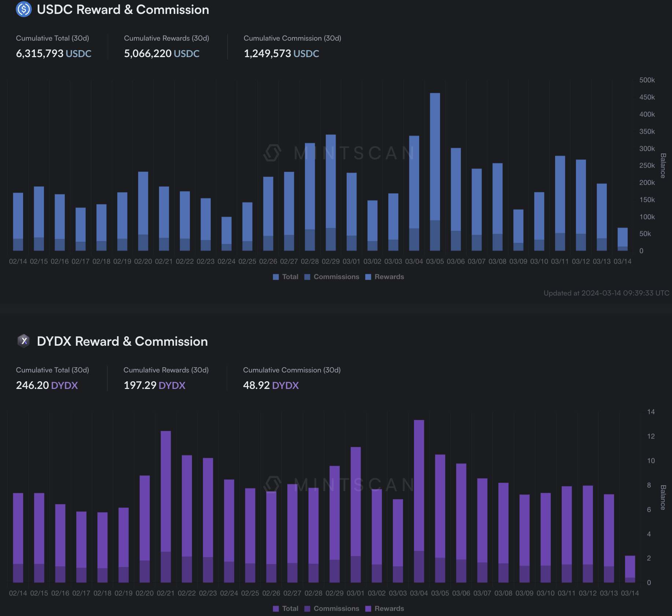Click the Updated at 2024-03-14 timestamp
Screen dimensions: 672x616
pyautogui.click(x=606, y=293)
